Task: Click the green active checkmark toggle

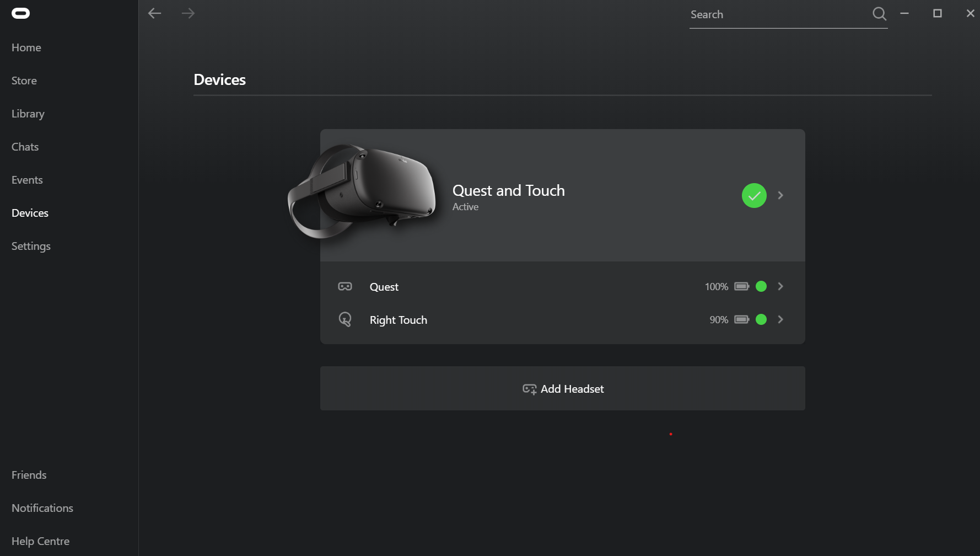Action: point(754,195)
